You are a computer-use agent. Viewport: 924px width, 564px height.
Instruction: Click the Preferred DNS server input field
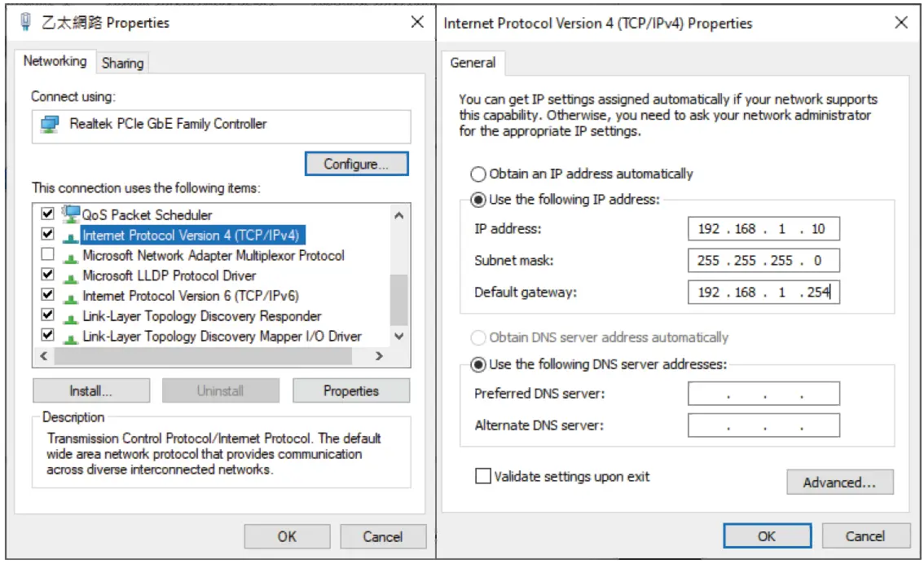[763, 394]
